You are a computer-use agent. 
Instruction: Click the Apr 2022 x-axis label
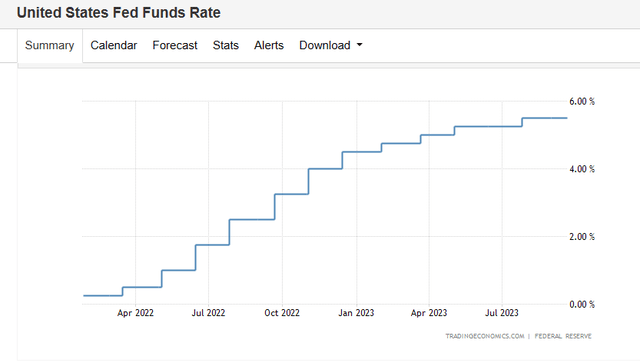tap(136, 313)
